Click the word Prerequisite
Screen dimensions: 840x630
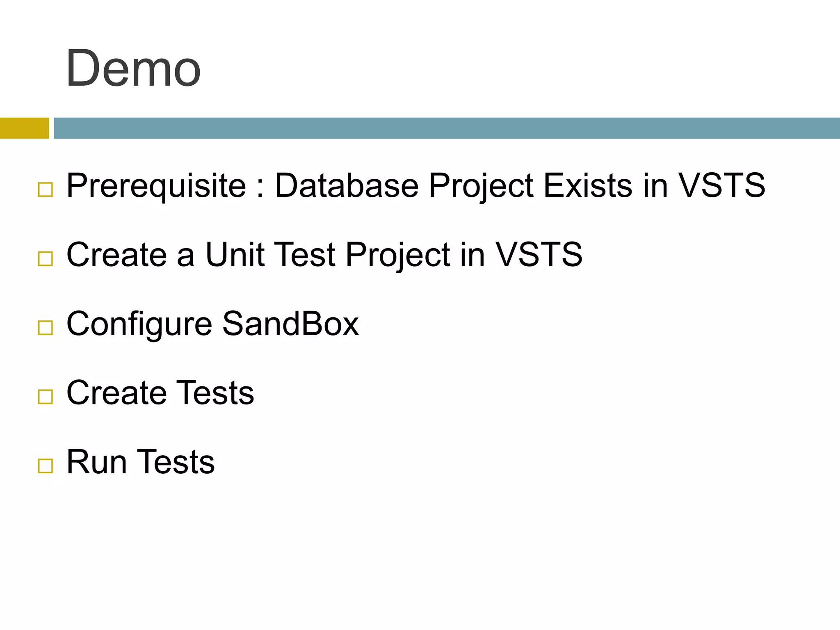point(156,185)
